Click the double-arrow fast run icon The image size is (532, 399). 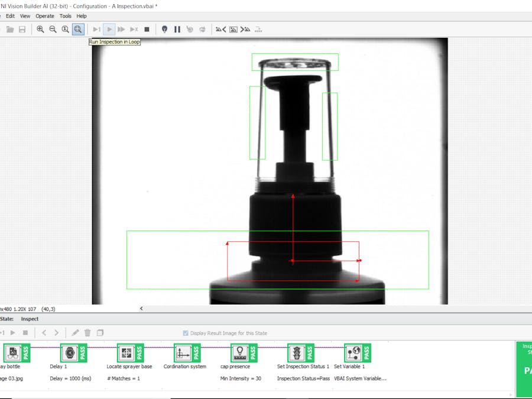click(x=121, y=30)
